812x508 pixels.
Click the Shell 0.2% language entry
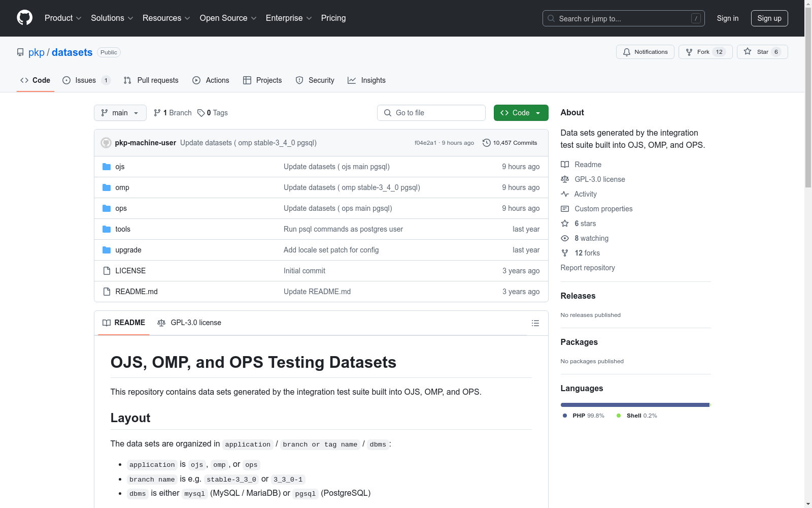pos(637,416)
